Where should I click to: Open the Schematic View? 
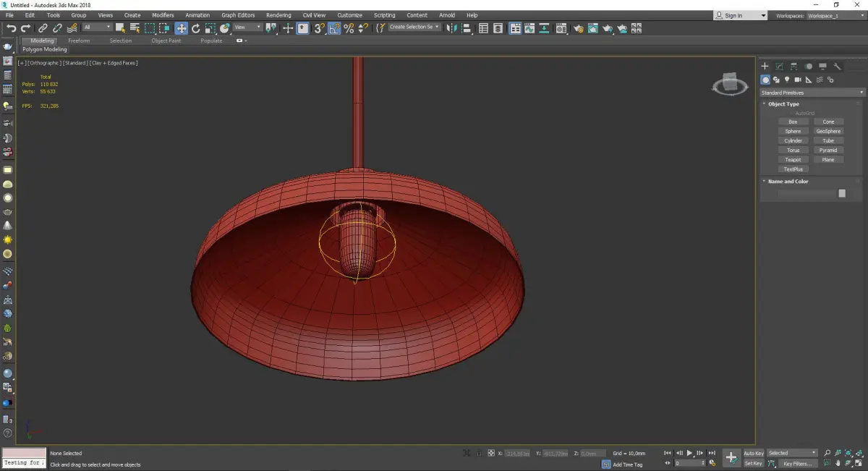[545, 28]
